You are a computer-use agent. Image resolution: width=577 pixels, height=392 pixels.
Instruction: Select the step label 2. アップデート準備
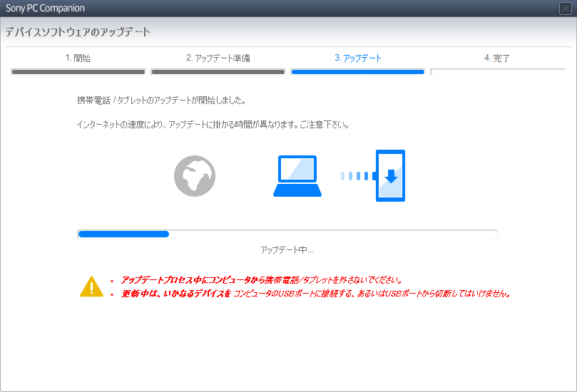[x=218, y=58]
